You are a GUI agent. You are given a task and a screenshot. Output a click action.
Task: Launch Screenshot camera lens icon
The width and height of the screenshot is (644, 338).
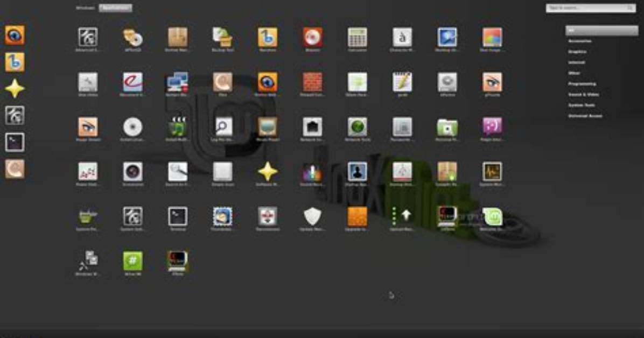coord(132,172)
